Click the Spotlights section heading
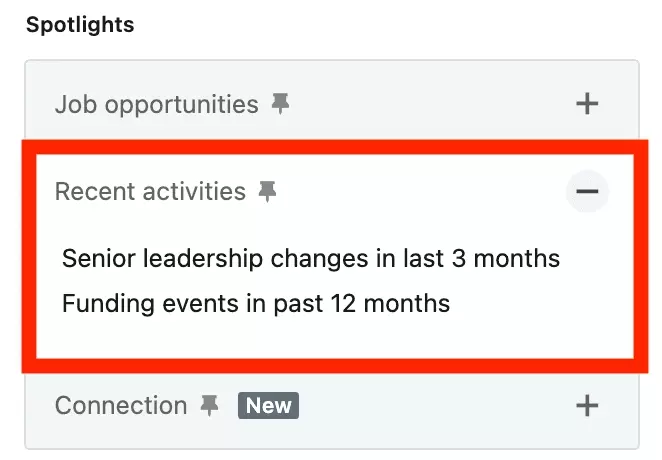This screenshot has height=460, width=662. pos(80,24)
